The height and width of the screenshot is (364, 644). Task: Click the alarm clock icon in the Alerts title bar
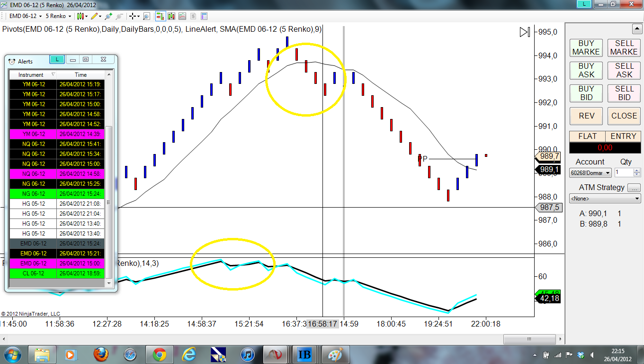[12, 61]
